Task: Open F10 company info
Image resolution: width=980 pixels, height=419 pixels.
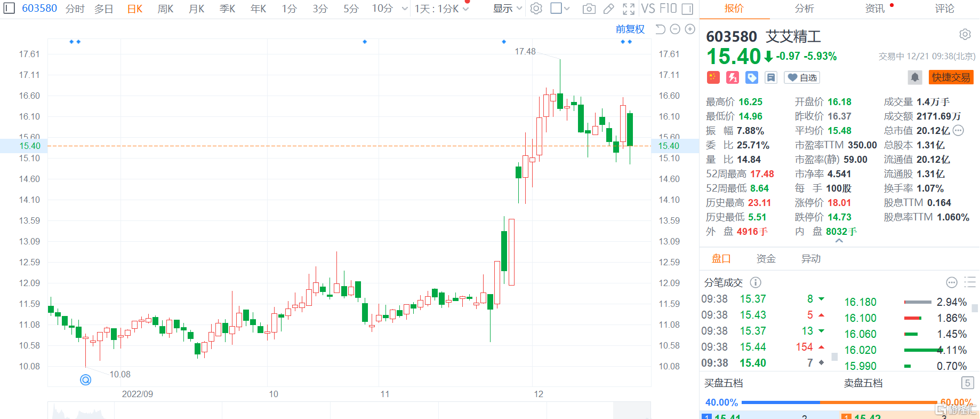Action: pos(668,9)
